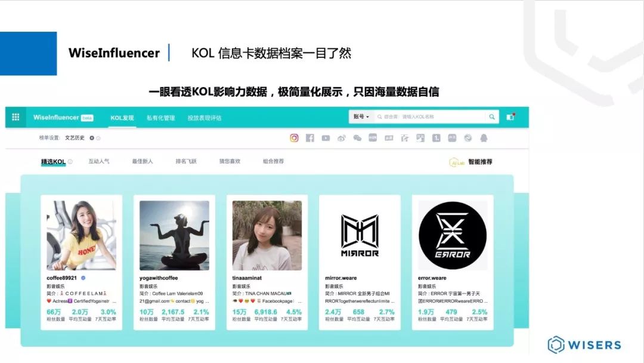Select the Facebook platform icon
644x363 pixels.
coord(310,138)
